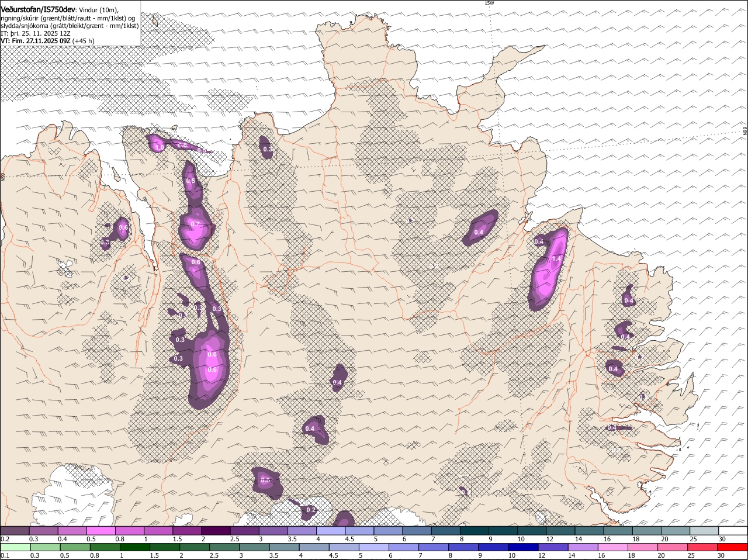The height and width of the screenshot is (560, 748).
Task: Click the upper legend swatch from 0.3 to 0.4
Action: pyautogui.click(x=44, y=531)
